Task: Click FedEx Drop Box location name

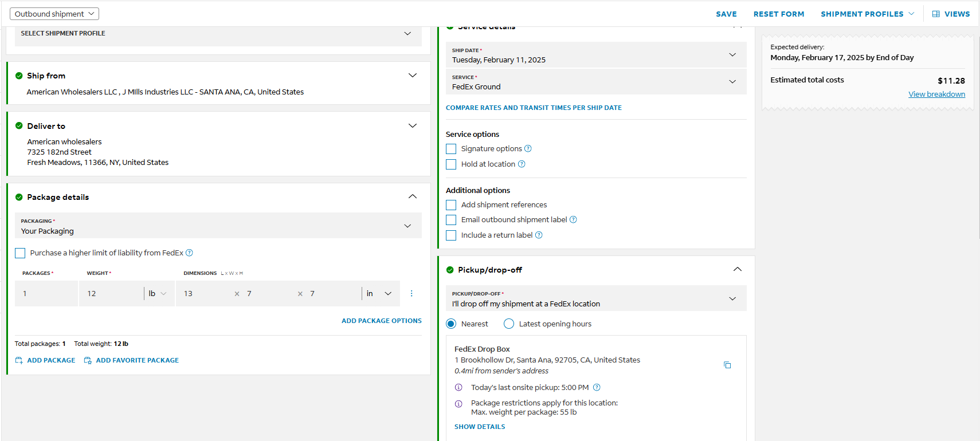Action: click(x=482, y=349)
